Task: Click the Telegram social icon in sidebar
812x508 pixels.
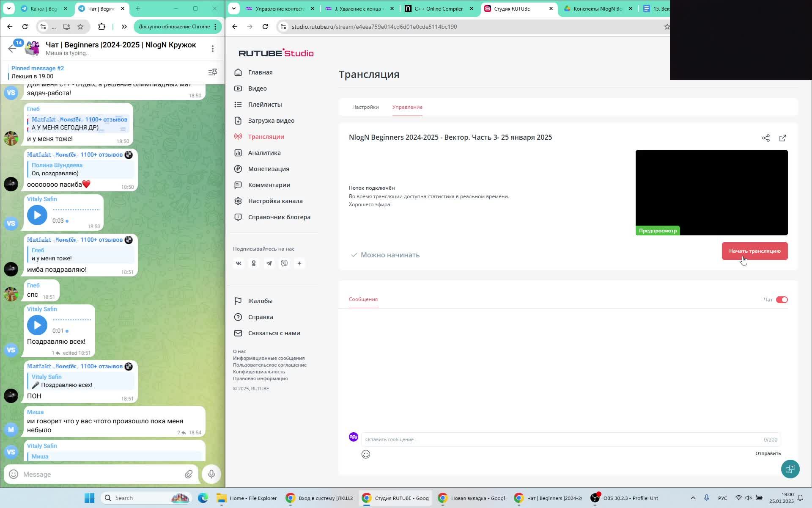Action: [269, 263]
